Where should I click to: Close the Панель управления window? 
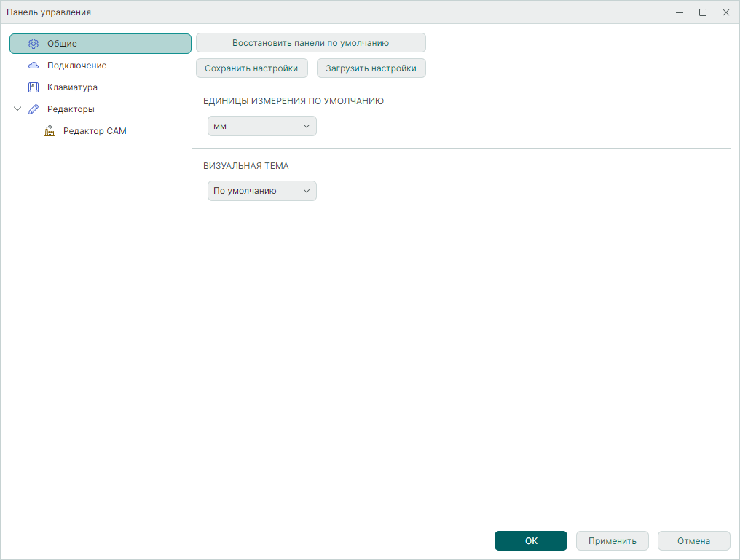coord(726,12)
